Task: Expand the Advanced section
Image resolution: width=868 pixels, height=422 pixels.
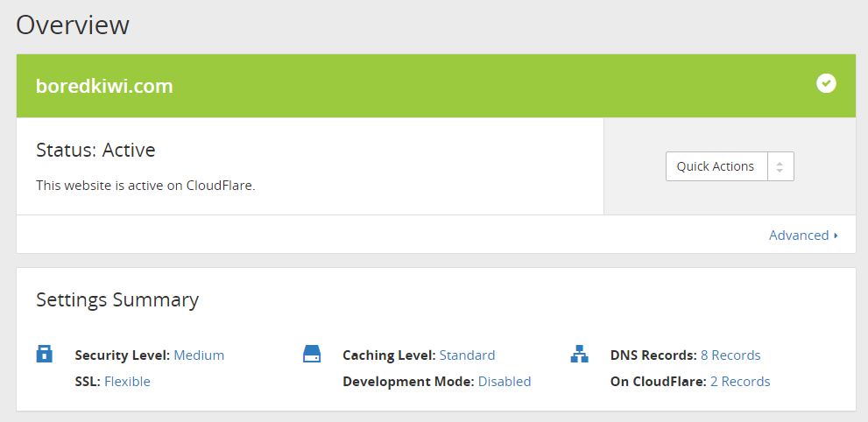Action: click(x=803, y=235)
